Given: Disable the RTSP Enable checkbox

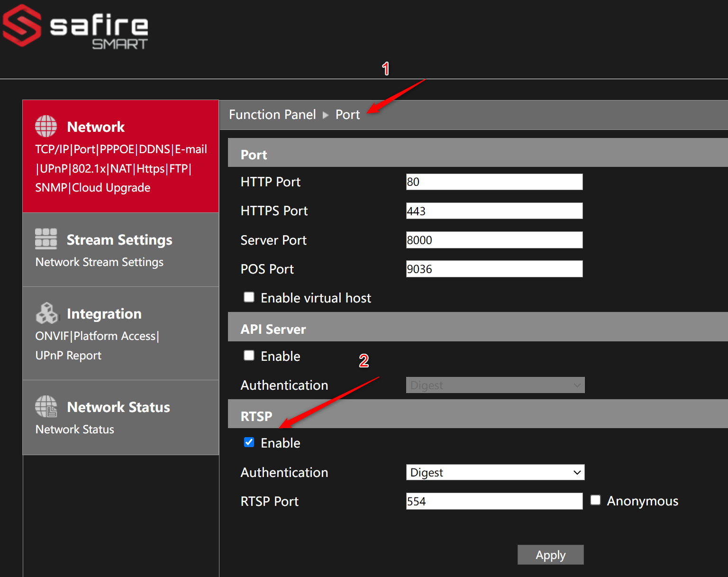Looking at the screenshot, I should (249, 442).
